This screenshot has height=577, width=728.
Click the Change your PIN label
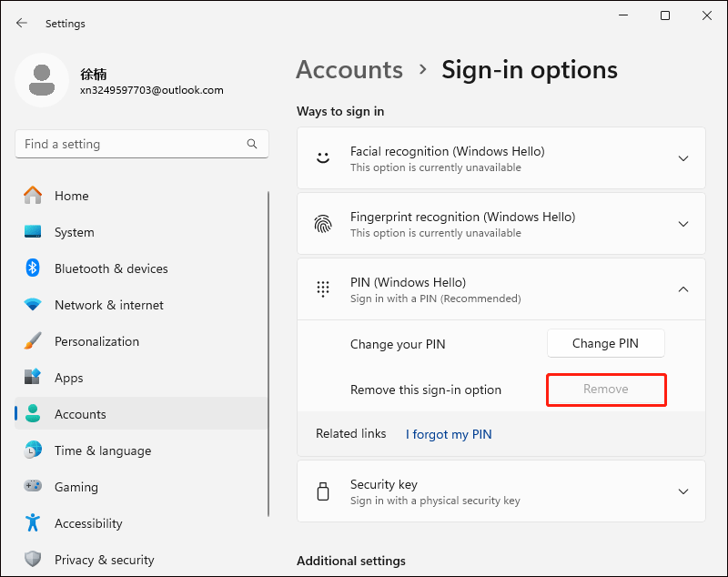[x=398, y=344]
